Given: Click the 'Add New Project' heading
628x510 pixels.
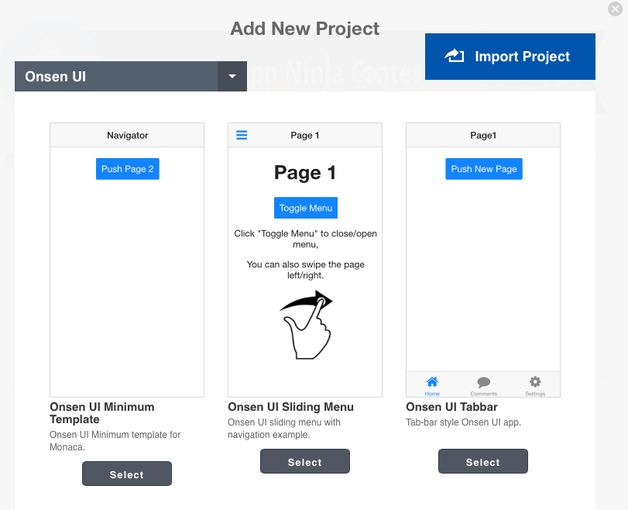Looking at the screenshot, I should click(305, 29).
